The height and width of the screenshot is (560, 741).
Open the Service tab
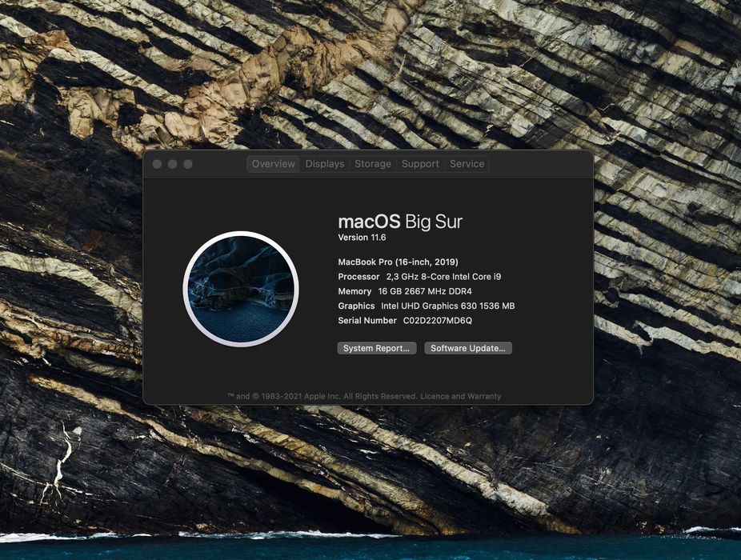point(467,164)
